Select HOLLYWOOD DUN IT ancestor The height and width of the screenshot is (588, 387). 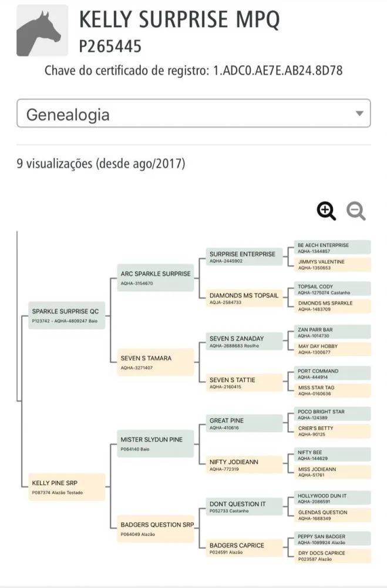coord(332,498)
